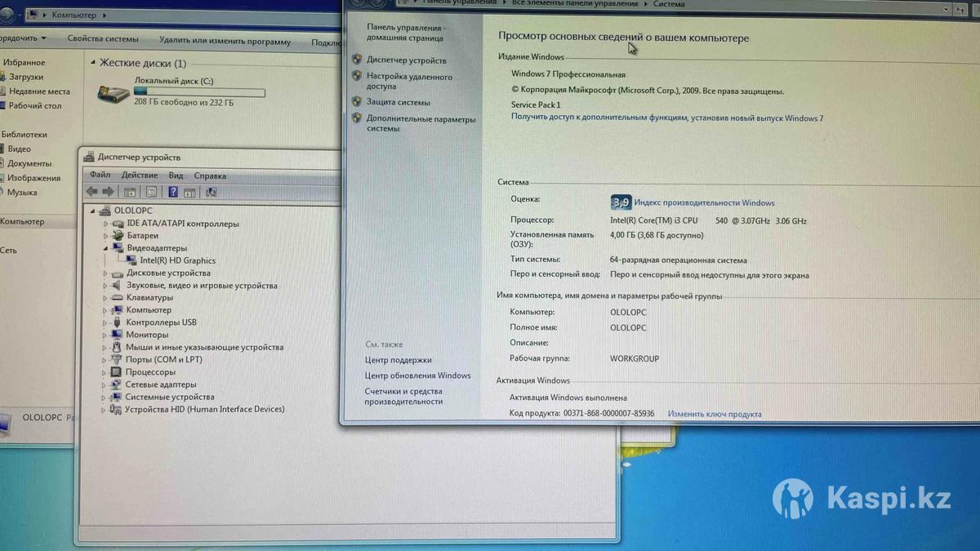Viewport: 980px width, 551px height.
Task: Collapse the OLOLOPC root node in Device Manager
Action: 93,211
